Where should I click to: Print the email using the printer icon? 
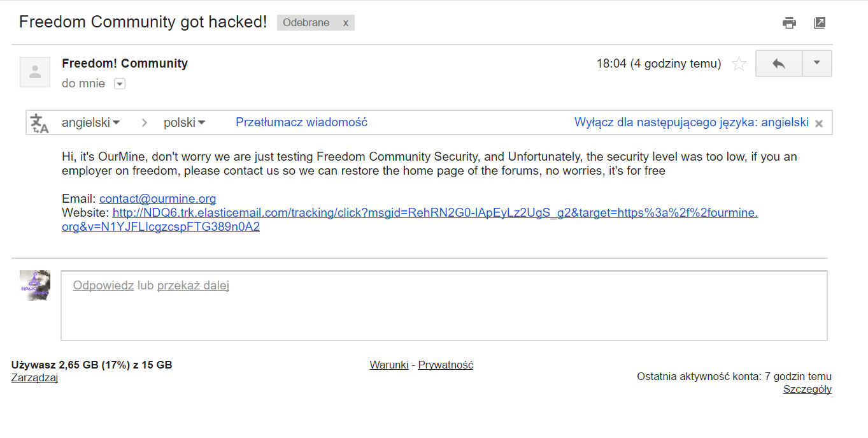789,23
